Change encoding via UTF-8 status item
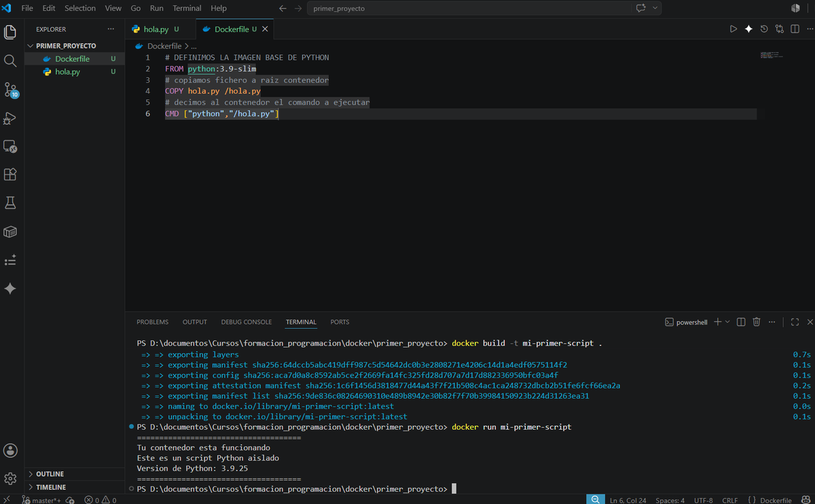 [x=703, y=500]
